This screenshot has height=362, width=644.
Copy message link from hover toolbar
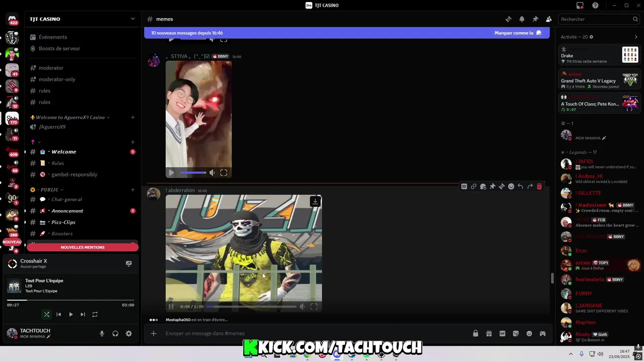pyautogui.click(x=473, y=187)
